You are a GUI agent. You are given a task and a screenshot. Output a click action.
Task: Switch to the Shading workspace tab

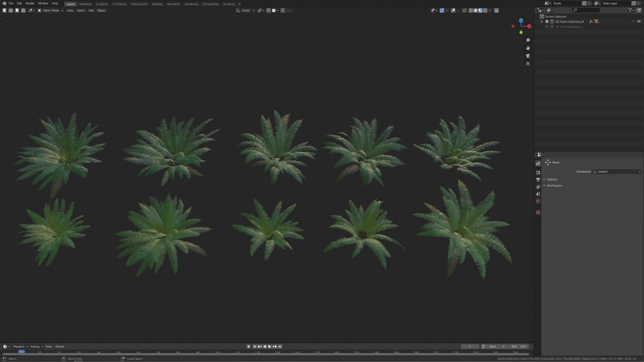pos(157,4)
